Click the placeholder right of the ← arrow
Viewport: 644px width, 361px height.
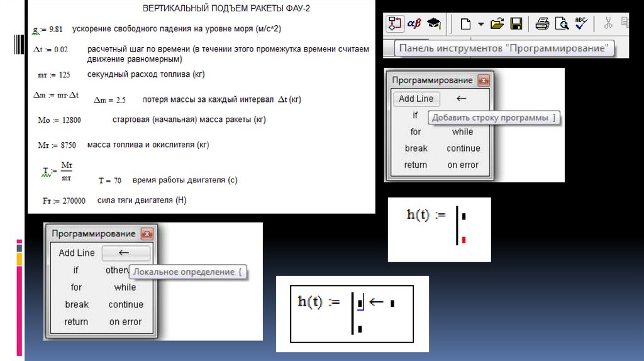(392, 304)
